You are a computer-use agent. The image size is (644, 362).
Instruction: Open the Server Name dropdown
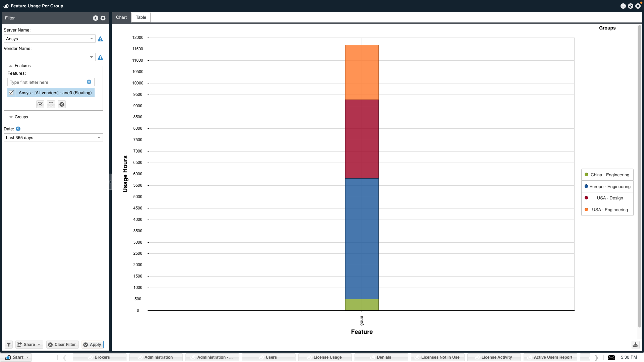click(91, 39)
